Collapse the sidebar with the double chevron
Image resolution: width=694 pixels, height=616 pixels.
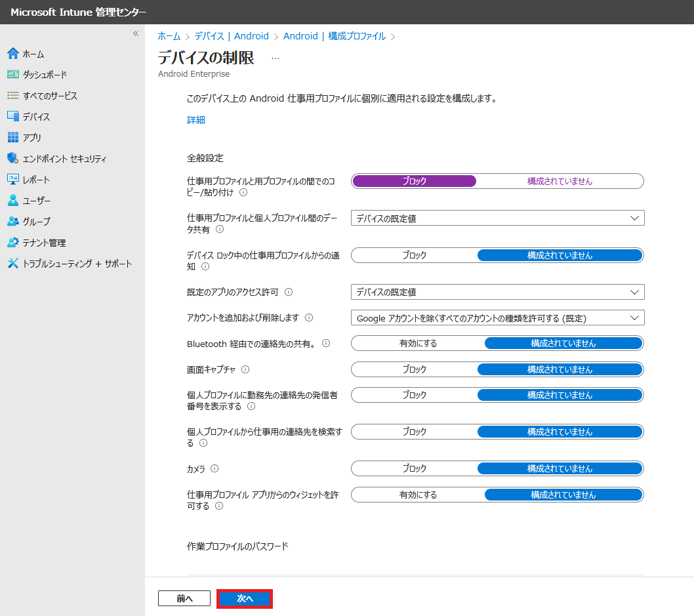coord(136,33)
